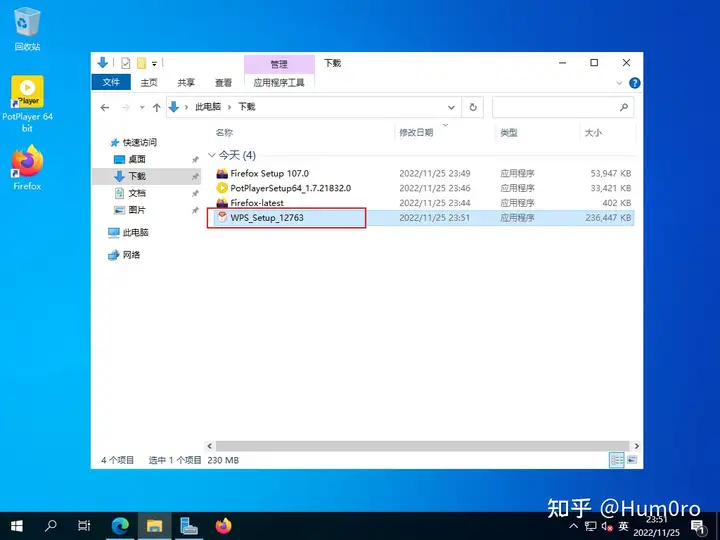Launch Firefox from the taskbar
This screenshot has width=720, height=540.
pos(224,526)
